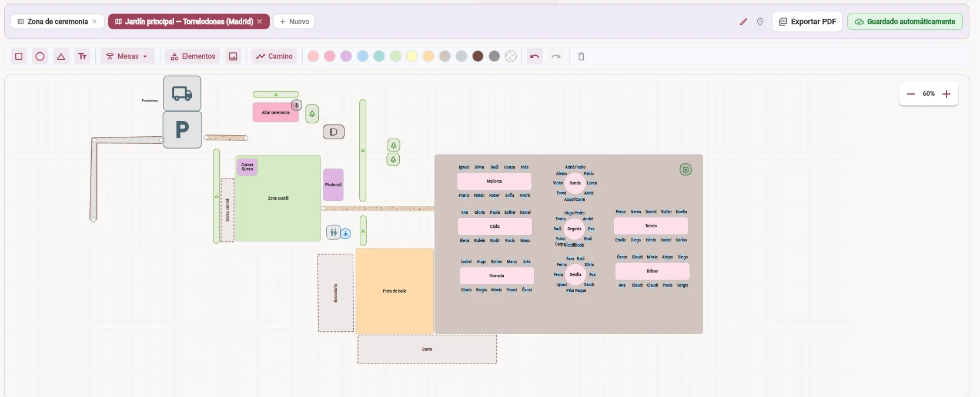Pick the pale yellow color swatch

pos(412,56)
